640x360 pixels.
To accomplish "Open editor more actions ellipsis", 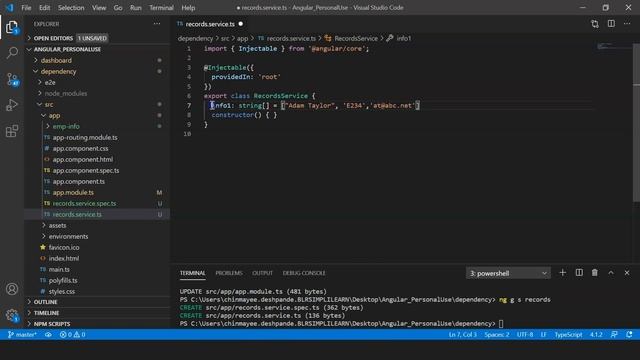I will click(x=627, y=24).
